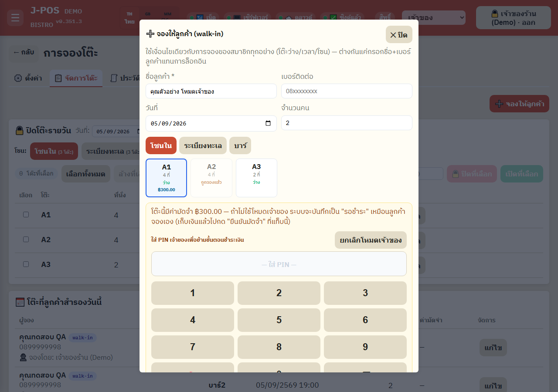
Task: Tick the checkbox for table A1 row
Action: (26, 215)
